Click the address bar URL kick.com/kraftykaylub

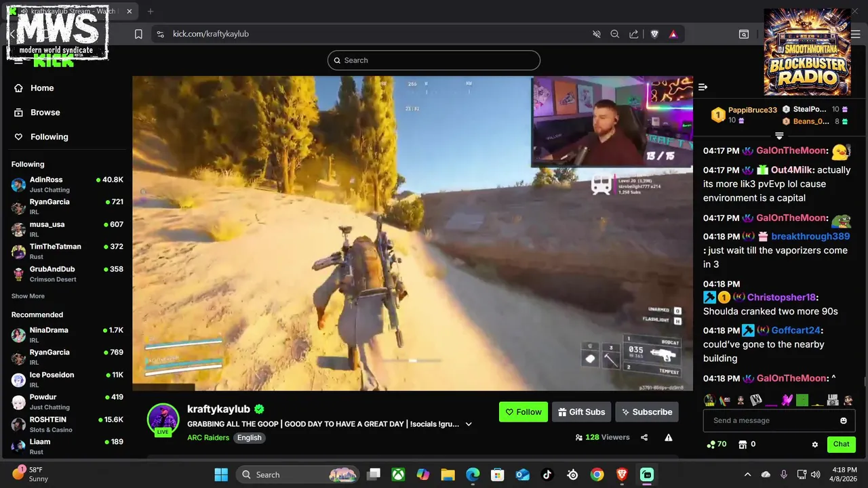tap(211, 34)
